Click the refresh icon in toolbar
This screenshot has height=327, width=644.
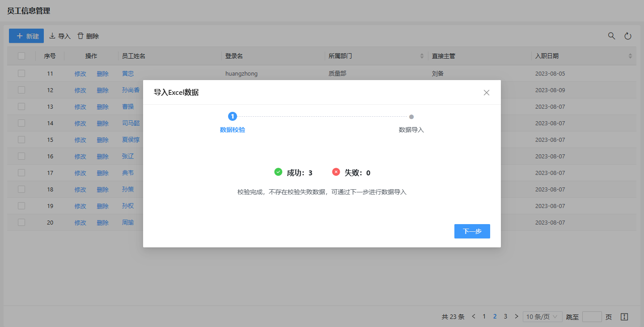point(628,36)
